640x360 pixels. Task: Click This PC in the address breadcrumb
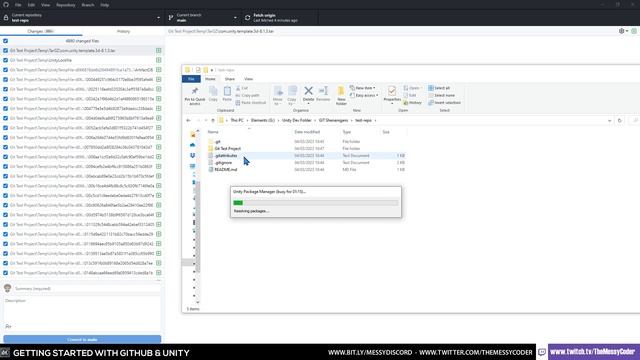coord(237,120)
